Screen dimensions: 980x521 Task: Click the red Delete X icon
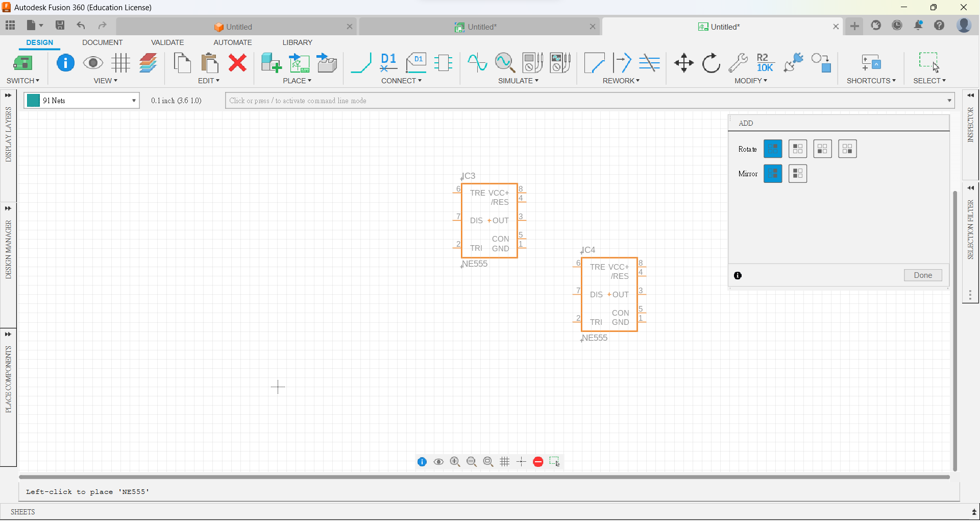coord(237,63)
